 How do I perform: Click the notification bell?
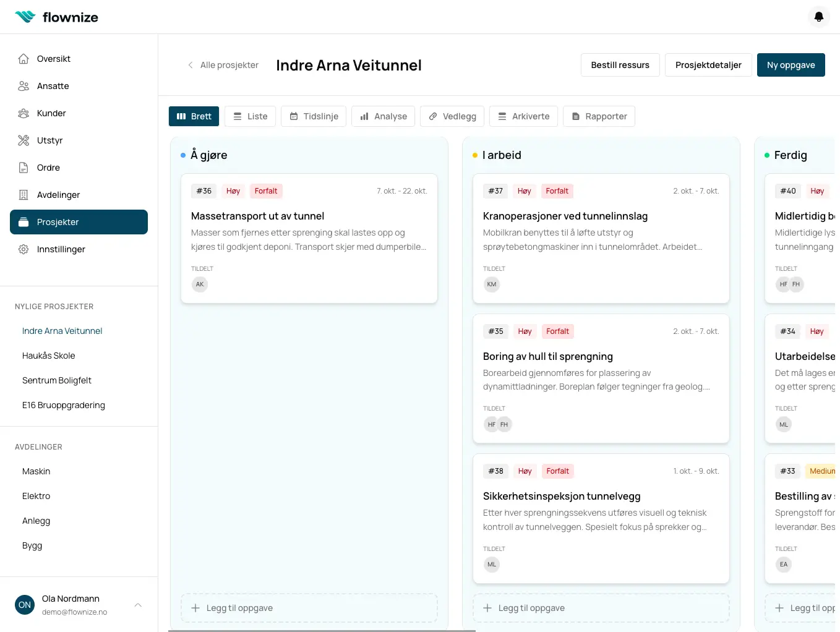[x=818, y=17]
